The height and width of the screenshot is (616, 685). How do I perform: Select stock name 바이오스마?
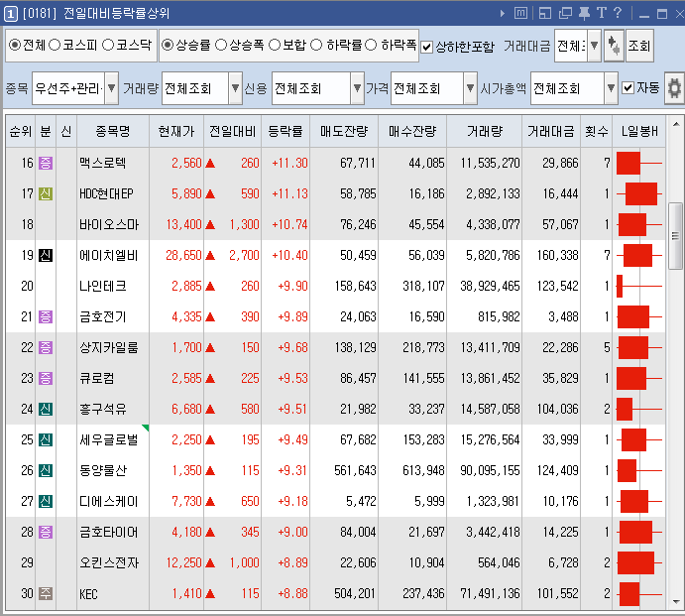(x=109, y=225)
